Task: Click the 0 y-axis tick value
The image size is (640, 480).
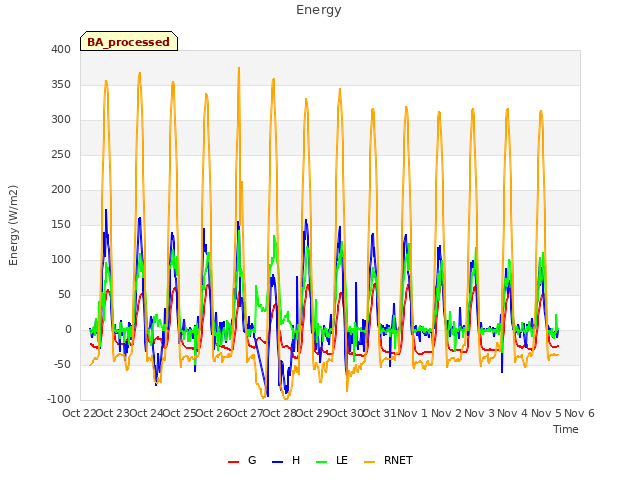Action: point(68,329)
